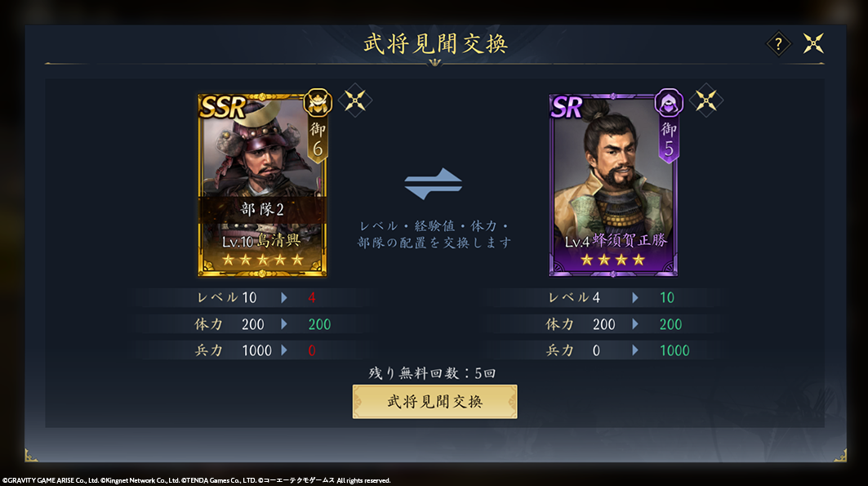The width and height of the screenshot is (868, 486).
Task: Tap the five-star row on the 島清興 card
Action: (x=262, y=260)
